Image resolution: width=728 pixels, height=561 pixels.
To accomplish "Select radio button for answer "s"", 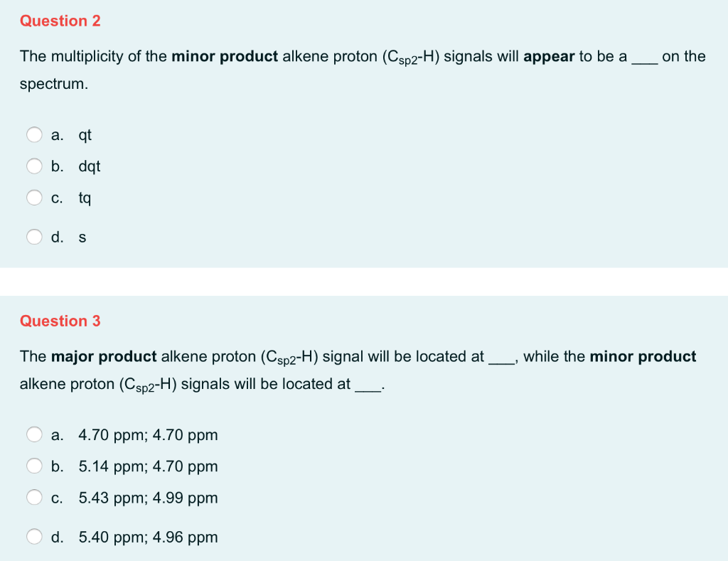I will [34, 237].
